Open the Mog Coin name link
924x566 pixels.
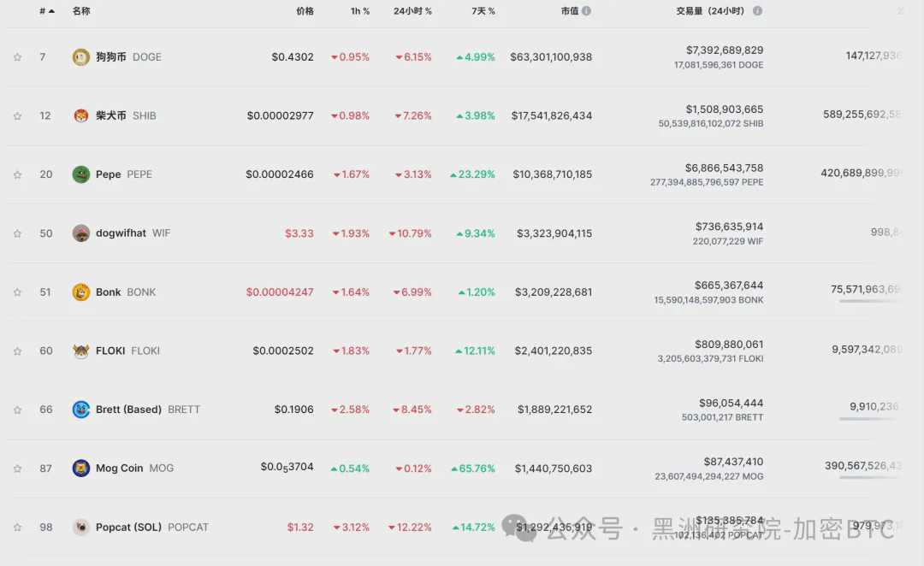[x=120, y=469]
